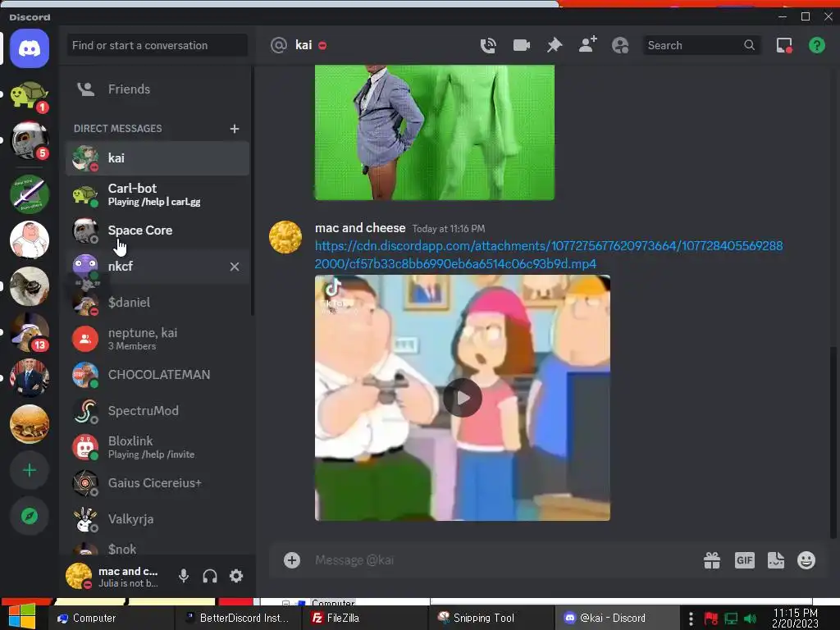Open Space Core direct message
This screenshot has height=630, width=840.
157,231
